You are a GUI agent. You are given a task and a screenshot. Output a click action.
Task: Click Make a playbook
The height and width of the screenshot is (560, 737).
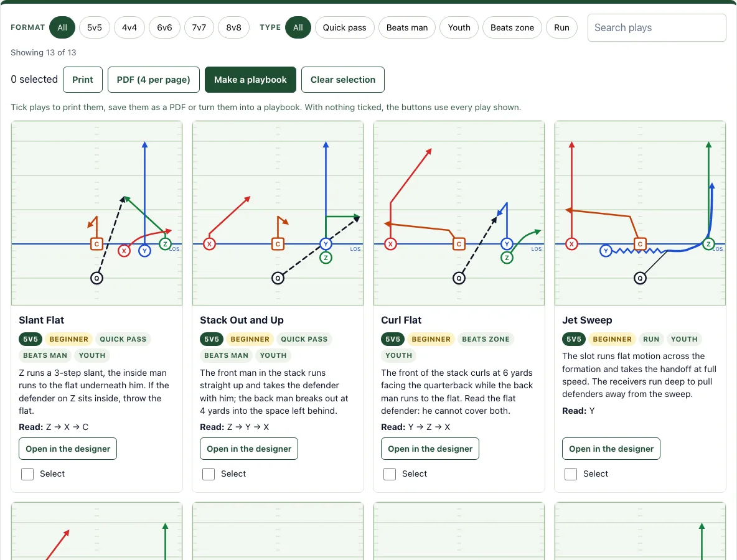[250, 80]
